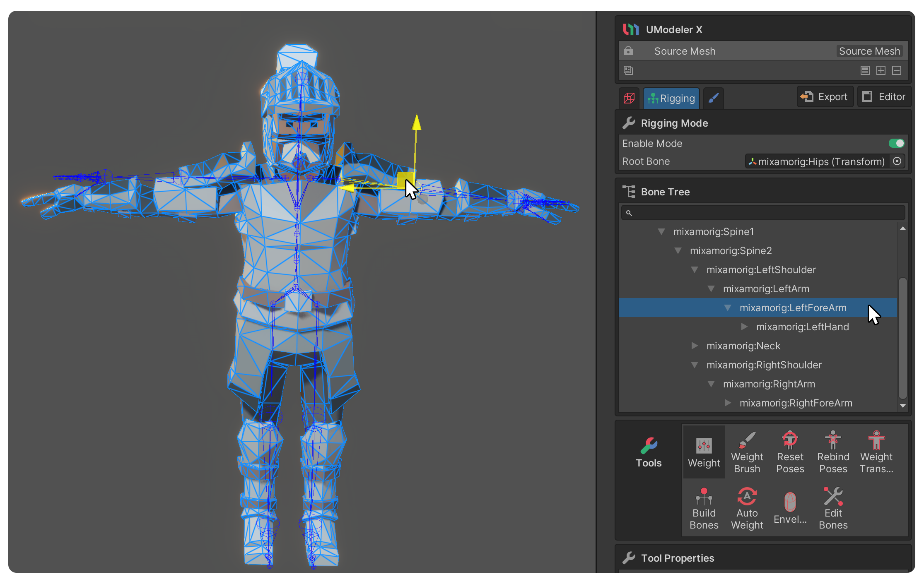Open the Weight Transfer tool
924x584 pixels.
click(876, 452)
